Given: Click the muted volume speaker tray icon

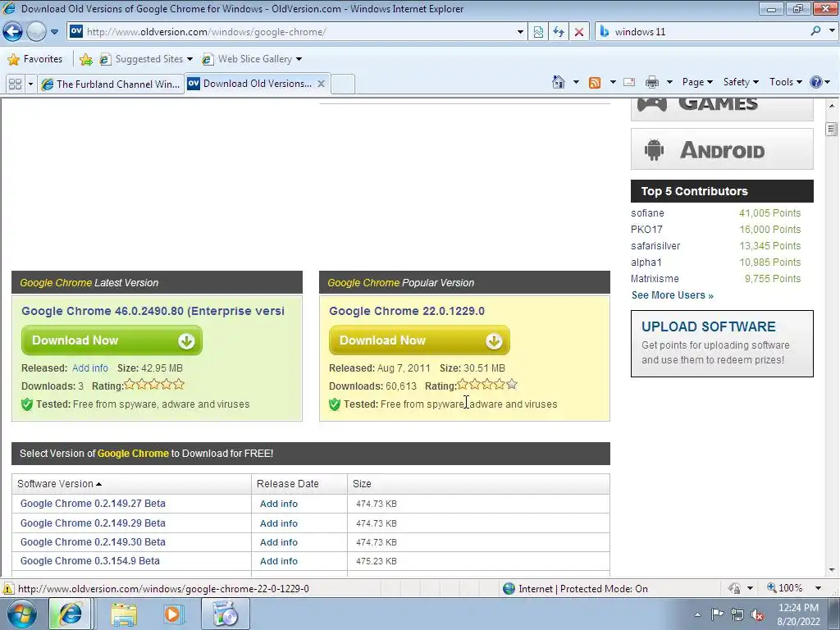Looking at the screenshot, I should [x=757, y=614].
